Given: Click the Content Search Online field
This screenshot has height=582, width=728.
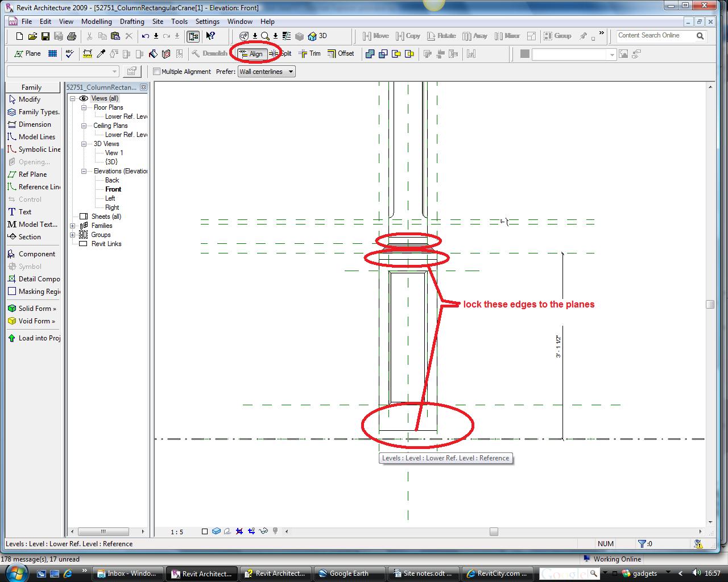Looking at the screenshot, I should click(655, 36).
